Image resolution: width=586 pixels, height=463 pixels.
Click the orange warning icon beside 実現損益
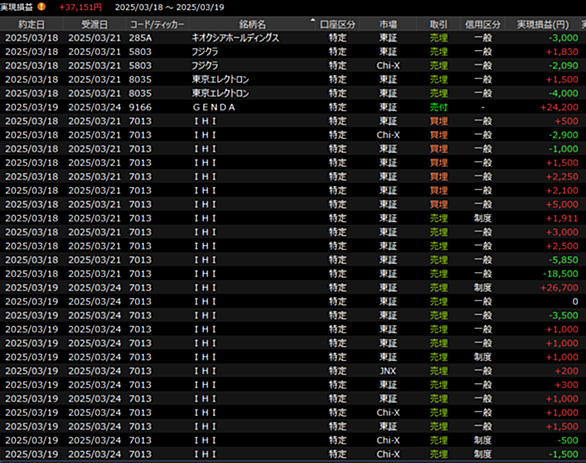(41, 7)
